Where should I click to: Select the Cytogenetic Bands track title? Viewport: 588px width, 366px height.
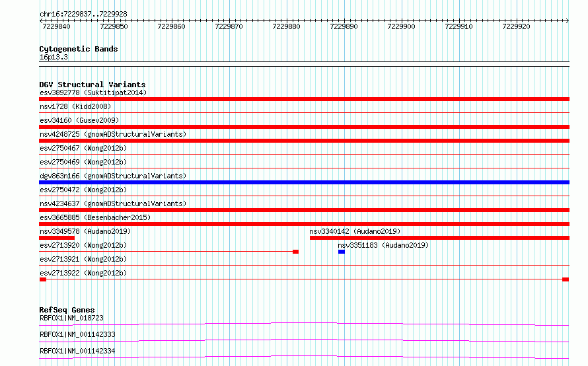click(79, 49)
